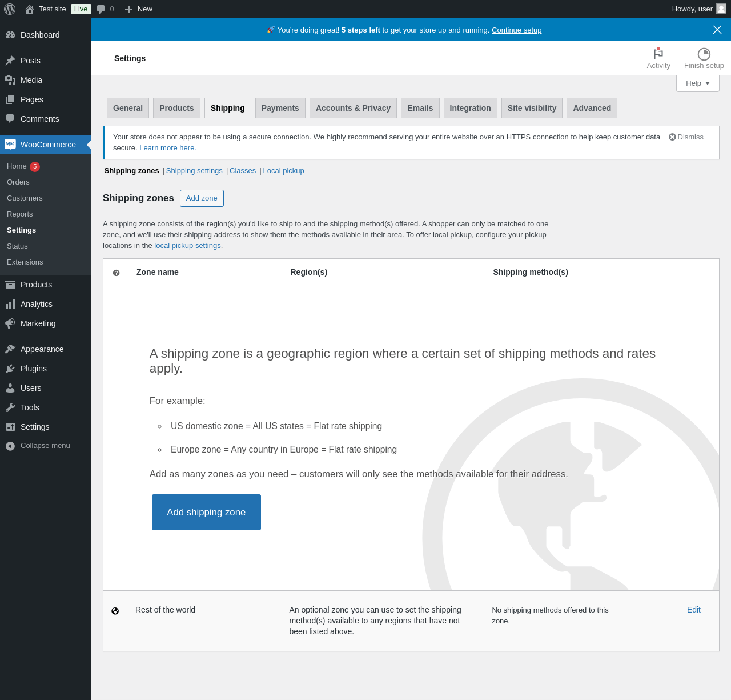Click the Howdy, user account text
The height and width of the screenshot is (700, 731).
coord(692,9)
